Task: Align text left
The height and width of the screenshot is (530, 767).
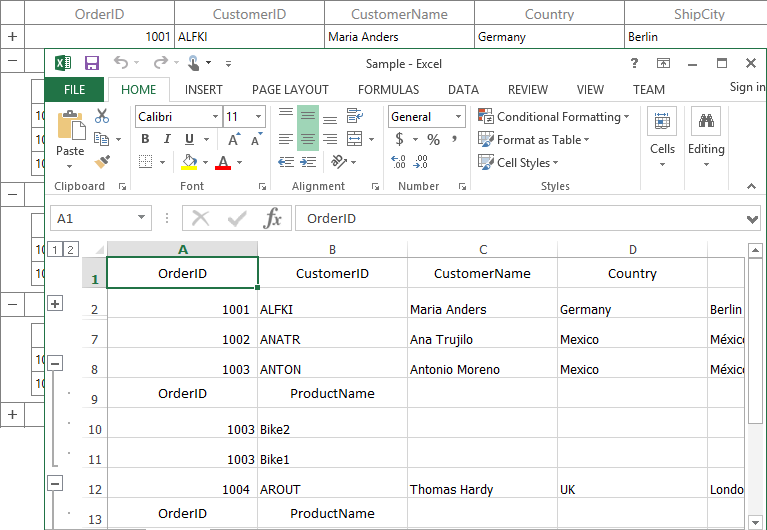Action: [x=286, y=139]
